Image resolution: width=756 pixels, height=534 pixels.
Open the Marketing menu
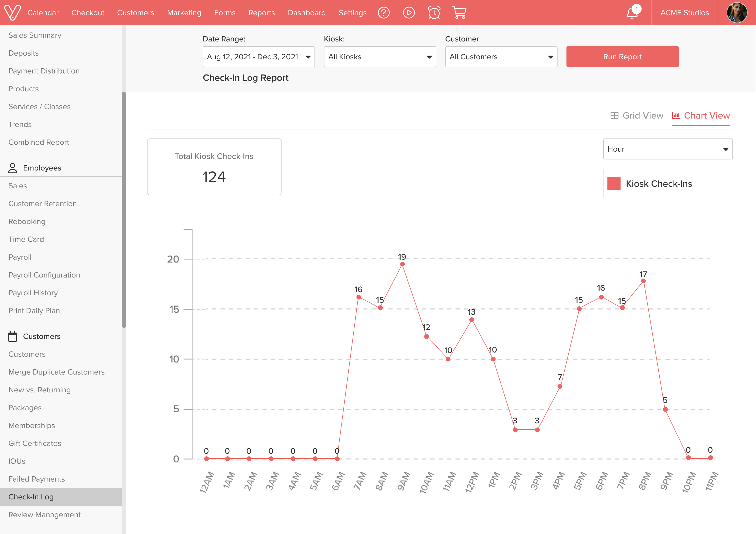(x=184, y=13)
